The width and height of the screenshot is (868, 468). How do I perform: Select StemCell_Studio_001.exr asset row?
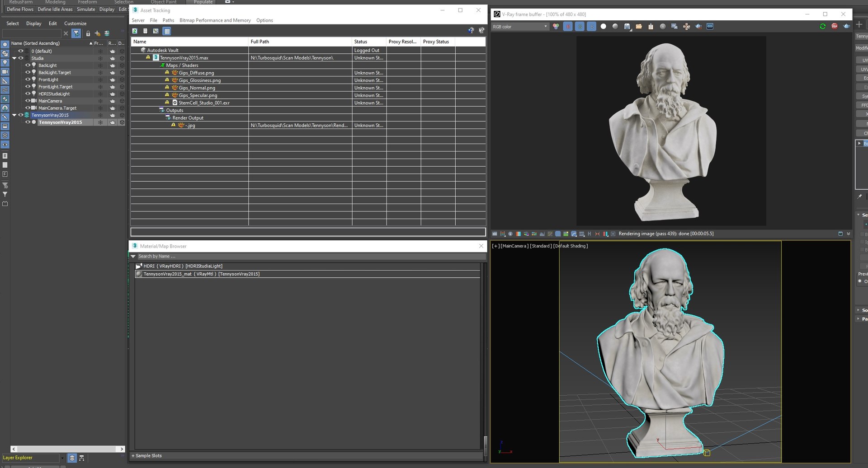204,103
